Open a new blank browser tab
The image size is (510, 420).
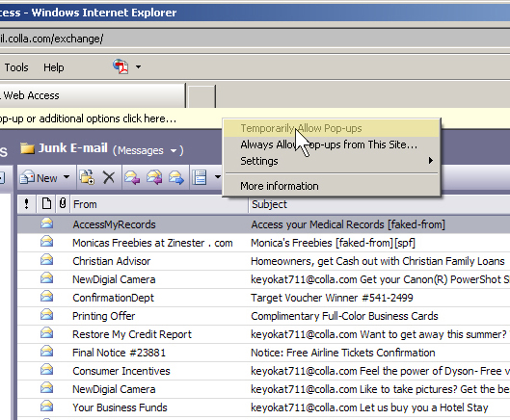[x=201, y=96]
